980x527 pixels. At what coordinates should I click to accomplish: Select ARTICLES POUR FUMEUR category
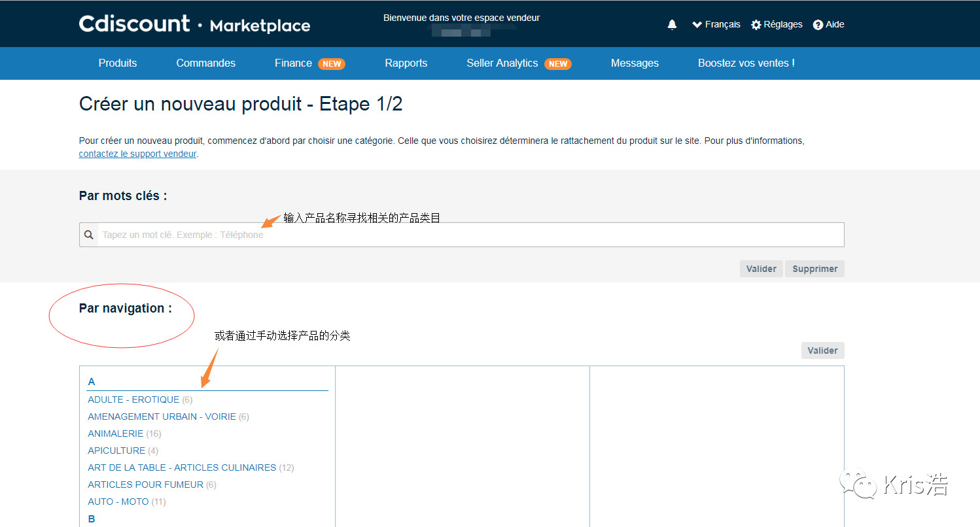[145, 484]
